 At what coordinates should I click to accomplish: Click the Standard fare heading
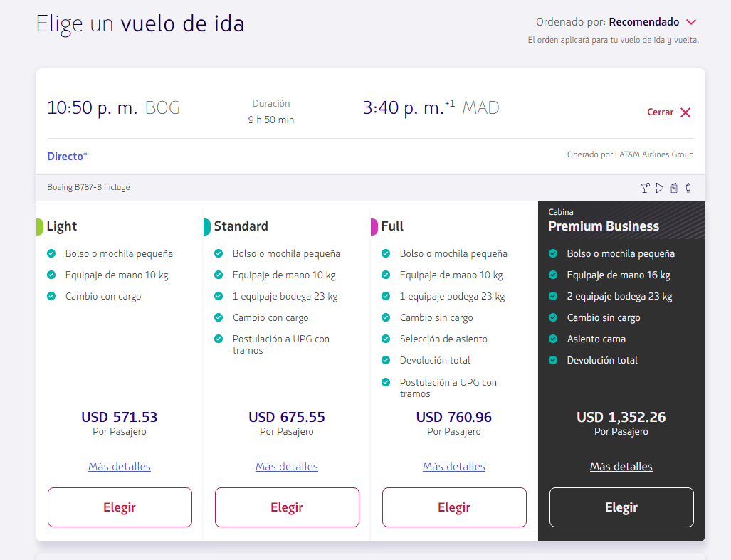pos(241,226)
